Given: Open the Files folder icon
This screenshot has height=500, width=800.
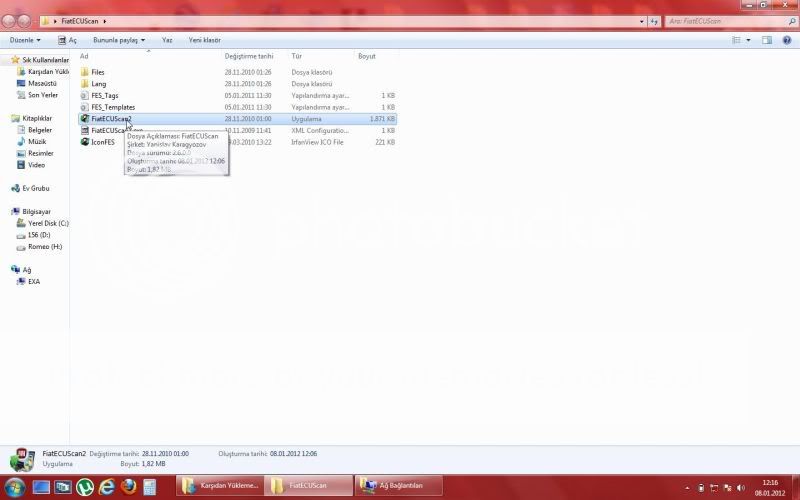Looking at the screenshot, I should tap(85, 72).
